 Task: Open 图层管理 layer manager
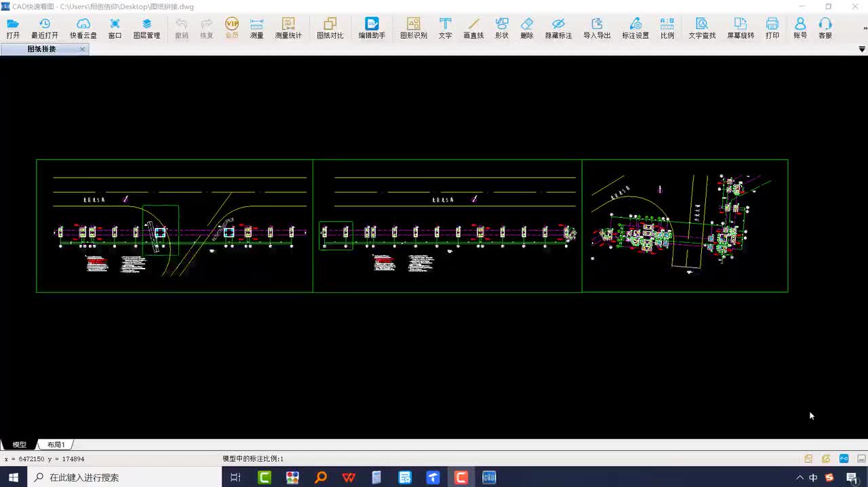pos(146,28)
